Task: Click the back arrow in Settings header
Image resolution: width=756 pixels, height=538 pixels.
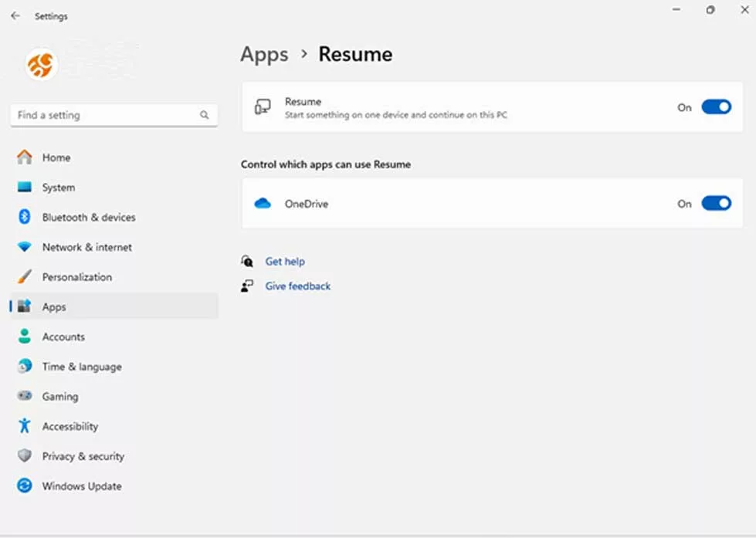Action: [x=15, y=16]
